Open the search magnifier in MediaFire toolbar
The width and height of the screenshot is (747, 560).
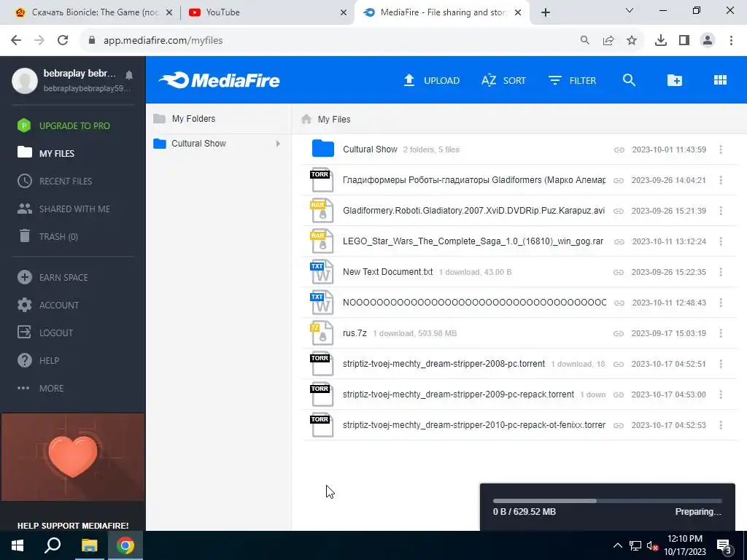pos(629,80)
